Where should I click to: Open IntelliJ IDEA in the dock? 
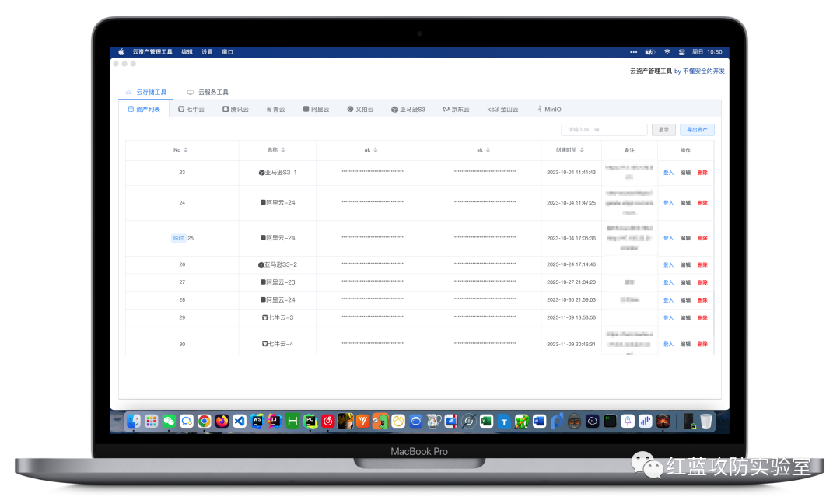(275, 422)
